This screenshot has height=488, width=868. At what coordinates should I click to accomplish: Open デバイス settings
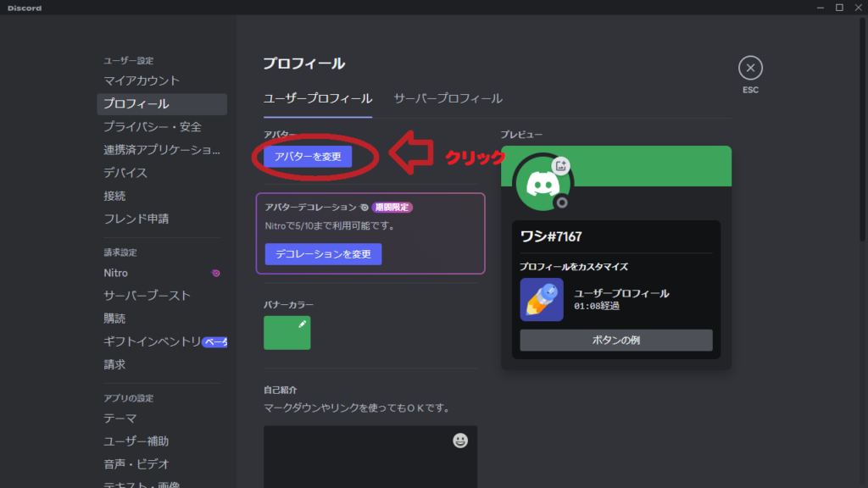pos(162,173)
